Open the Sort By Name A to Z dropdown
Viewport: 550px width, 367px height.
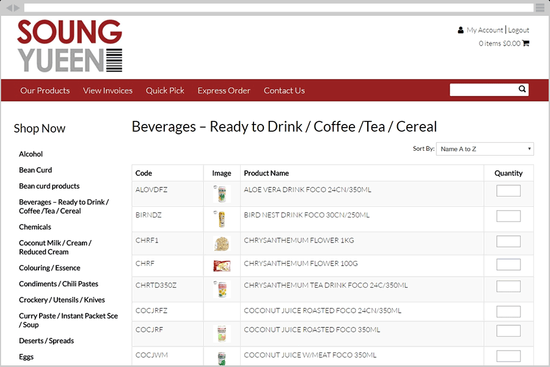[x=485, y=149]
